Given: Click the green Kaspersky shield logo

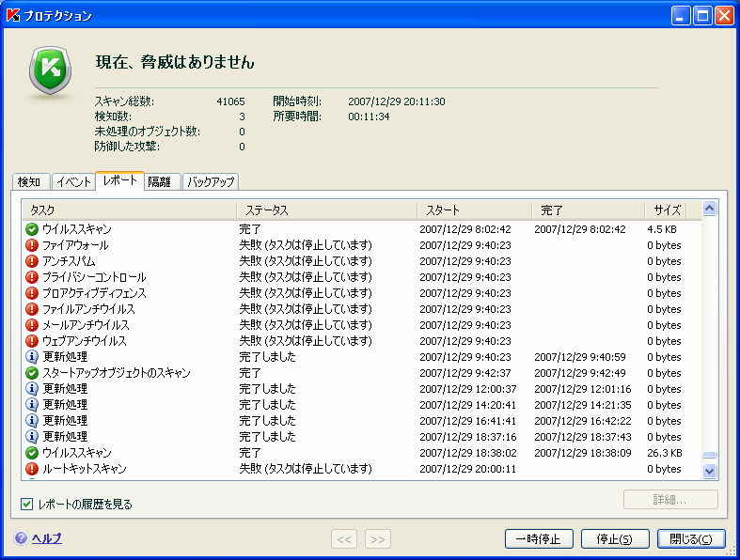Looking at the screenshot, I should [51, 70].
